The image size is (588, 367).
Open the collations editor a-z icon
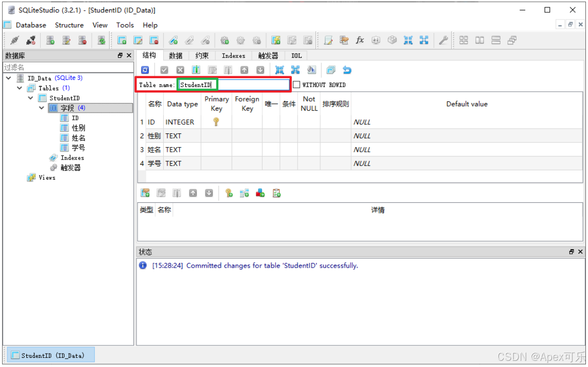(376, 40)
